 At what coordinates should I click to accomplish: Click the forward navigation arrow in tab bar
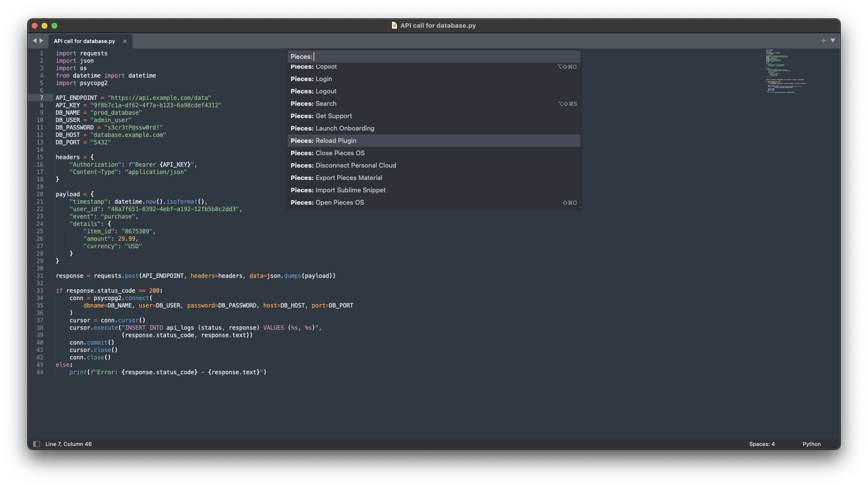pos(42,41)
